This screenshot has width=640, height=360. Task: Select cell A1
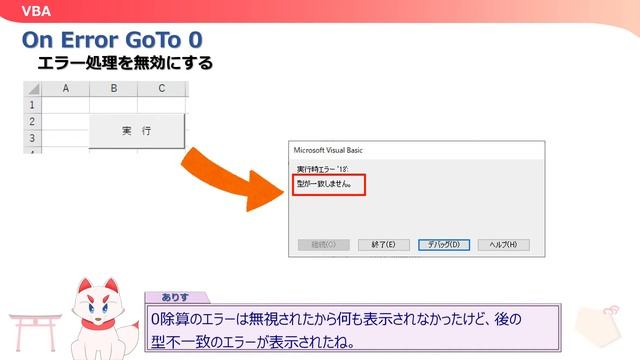tap(65, 105)
